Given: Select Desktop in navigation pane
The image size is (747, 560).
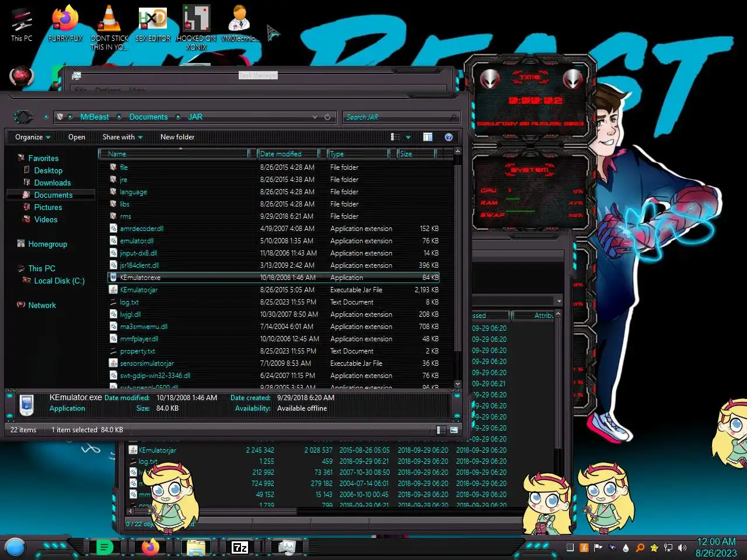Looking at the screenshot, I should point(48,170).
